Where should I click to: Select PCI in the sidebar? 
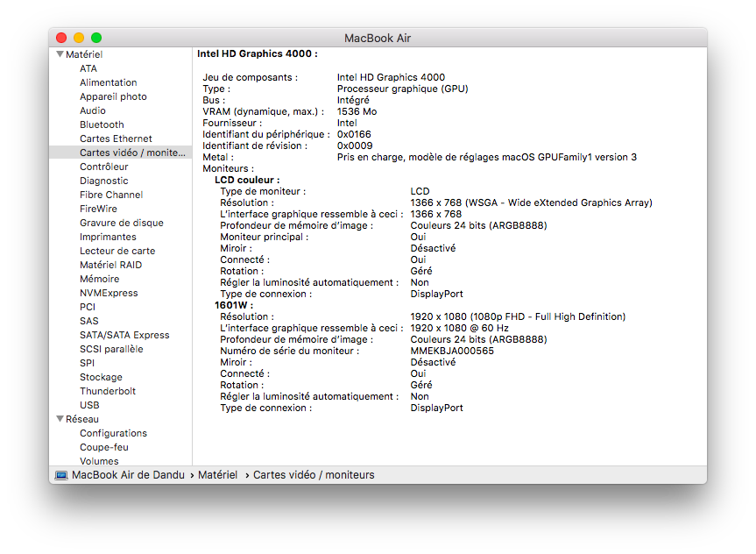(88, 307)
